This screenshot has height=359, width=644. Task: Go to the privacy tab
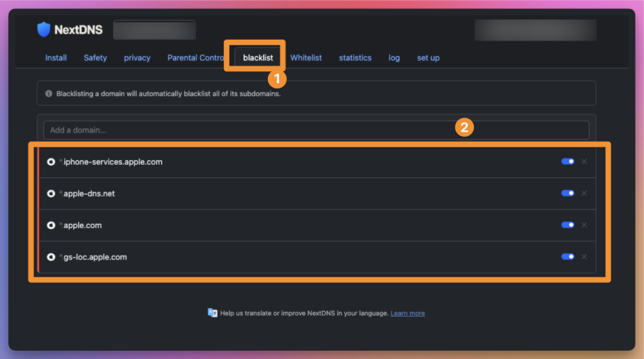pos(137,58)
